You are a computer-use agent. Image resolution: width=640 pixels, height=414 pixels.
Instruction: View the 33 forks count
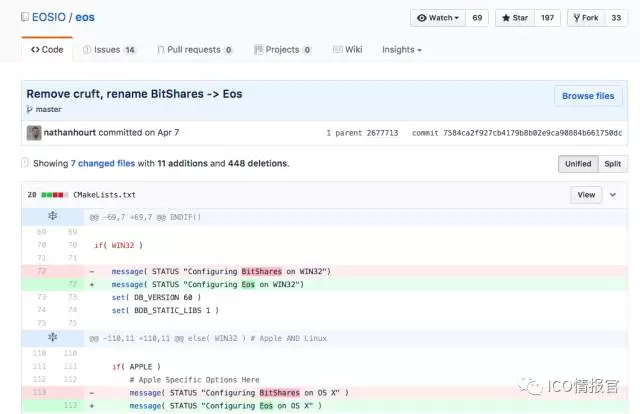tap(616, 18)
